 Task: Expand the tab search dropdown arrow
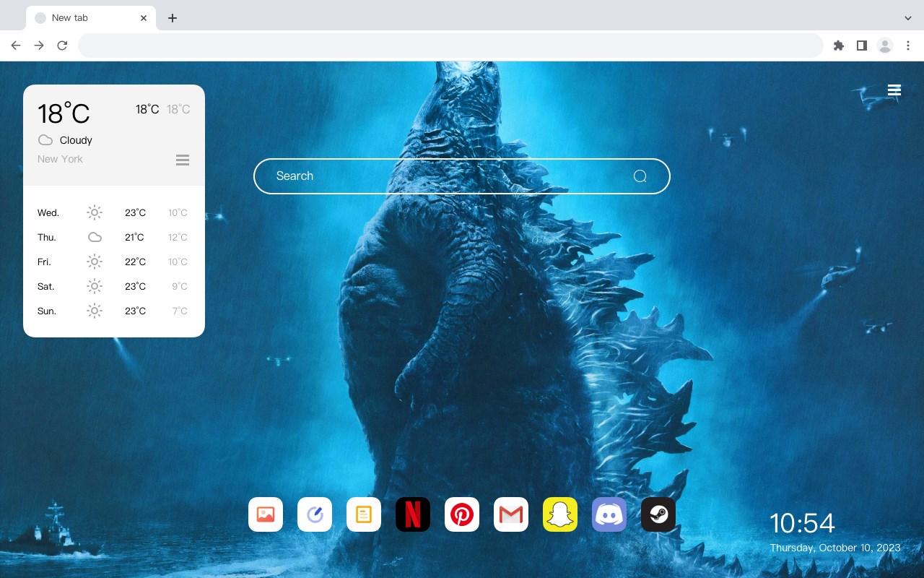point(908,18)
